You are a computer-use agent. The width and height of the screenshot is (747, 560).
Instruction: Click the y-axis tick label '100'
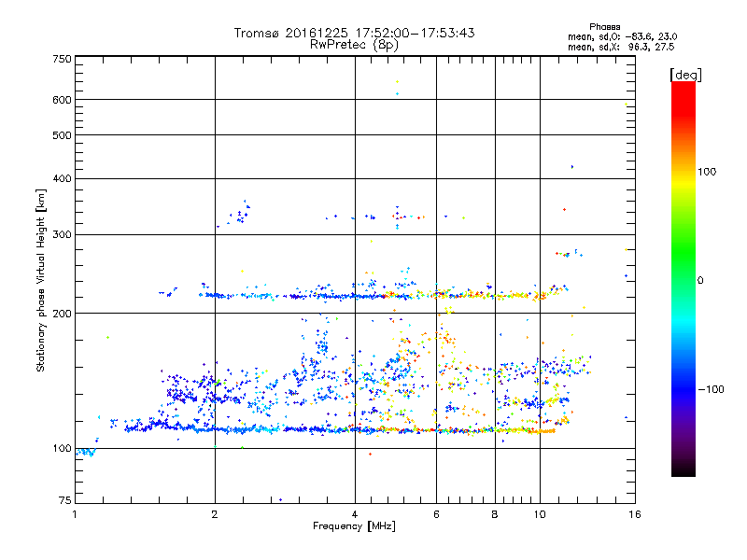click(x=62, y=449)
